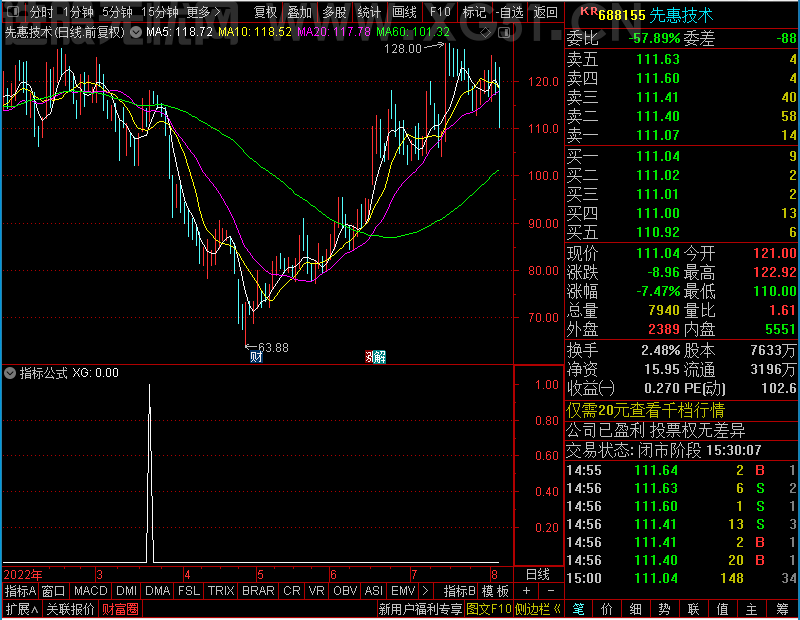This screenshot has width=800, height=620.
Task: Switch to the 价 price tab
Action: 607,609
